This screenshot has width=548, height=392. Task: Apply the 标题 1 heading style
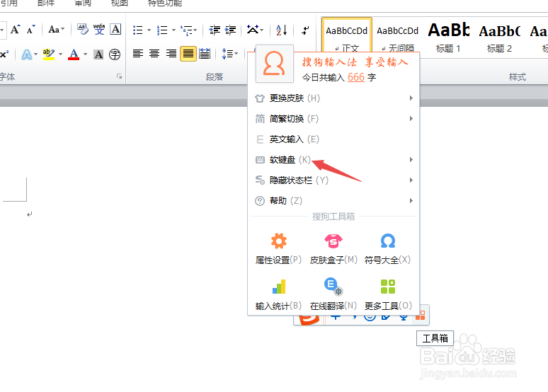pyautogui.click(x=449, y=36)
